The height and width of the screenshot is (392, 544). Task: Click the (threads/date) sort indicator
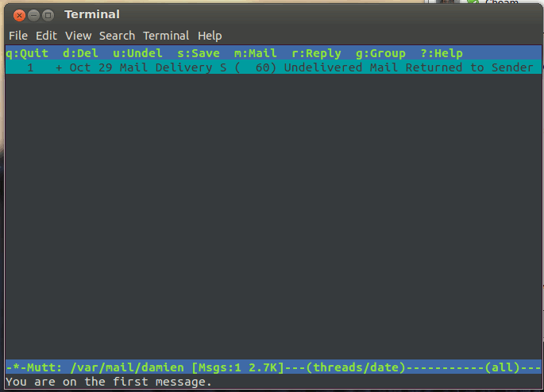tap(356, 367)
